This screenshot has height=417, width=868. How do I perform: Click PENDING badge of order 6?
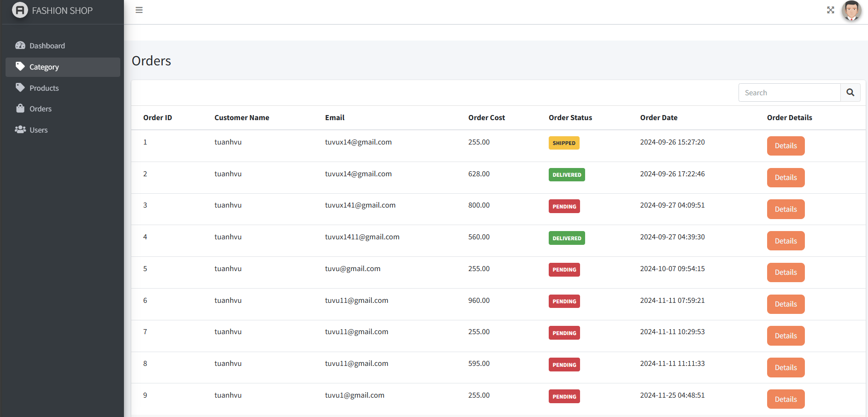[x=564, y=301]
